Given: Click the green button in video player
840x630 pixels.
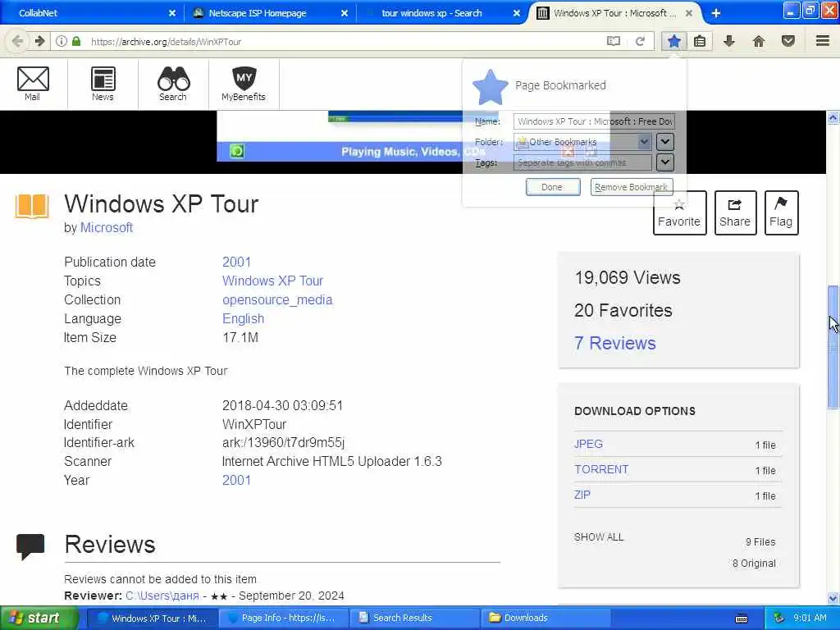Looking at the screenshot, I should pos(237,151).
